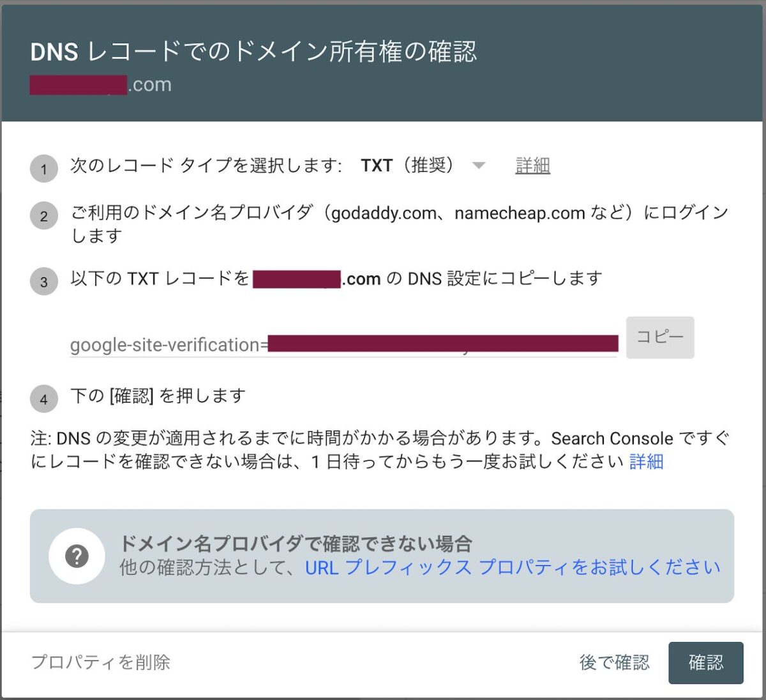This screenshot has width=766, height=700.
Task: Click the redacted .com domain in header
Action: tap(101, 85)
